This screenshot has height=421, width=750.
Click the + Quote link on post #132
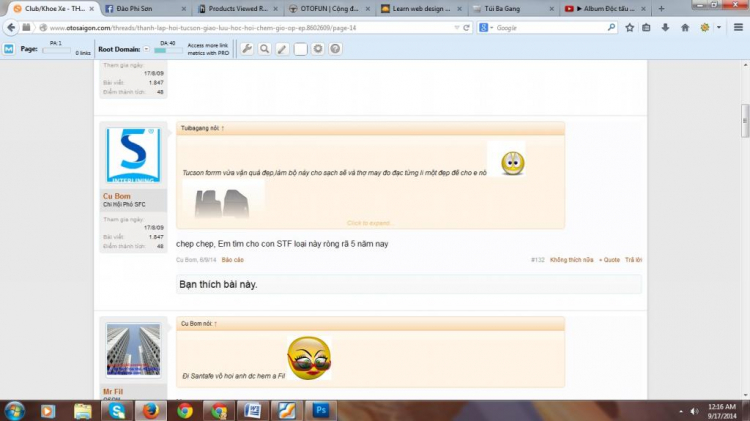click(x=609, y=260)
